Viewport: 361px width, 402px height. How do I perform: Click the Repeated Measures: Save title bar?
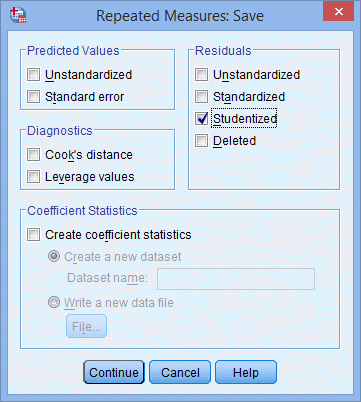[180, 16]
